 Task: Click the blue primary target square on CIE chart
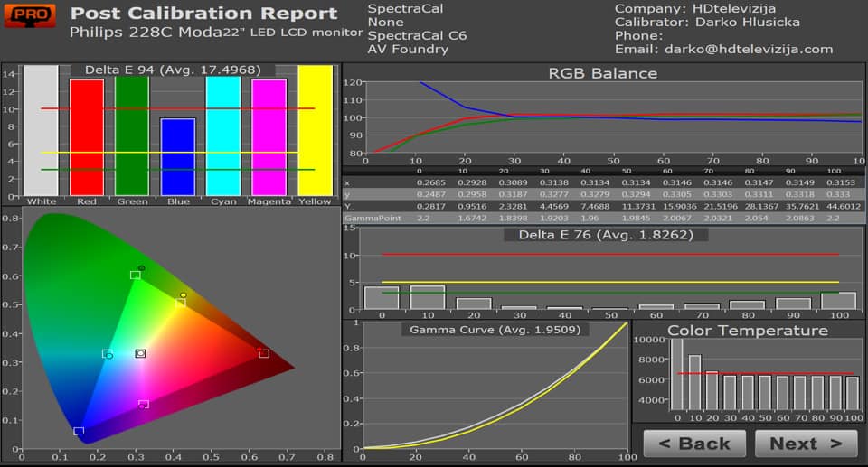pyautogui.click(x=80, y=431)
